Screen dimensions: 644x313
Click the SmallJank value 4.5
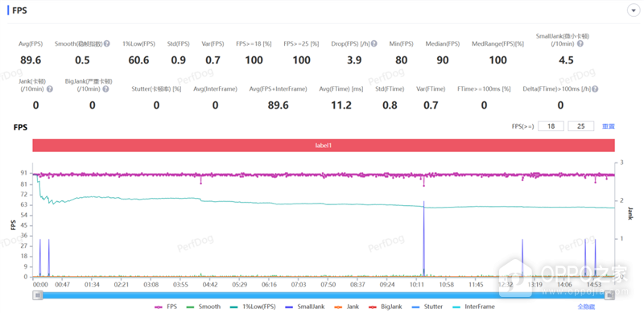point(566,60)
